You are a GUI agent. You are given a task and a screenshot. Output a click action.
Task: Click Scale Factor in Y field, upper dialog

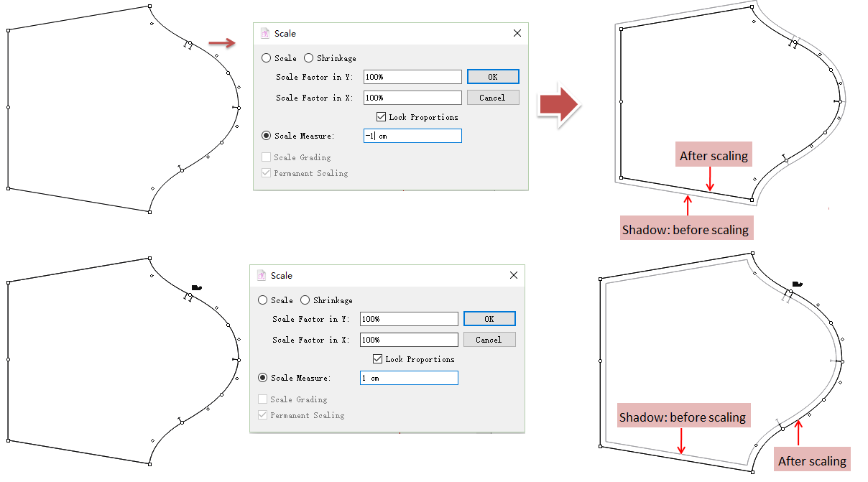coord(412,77)
